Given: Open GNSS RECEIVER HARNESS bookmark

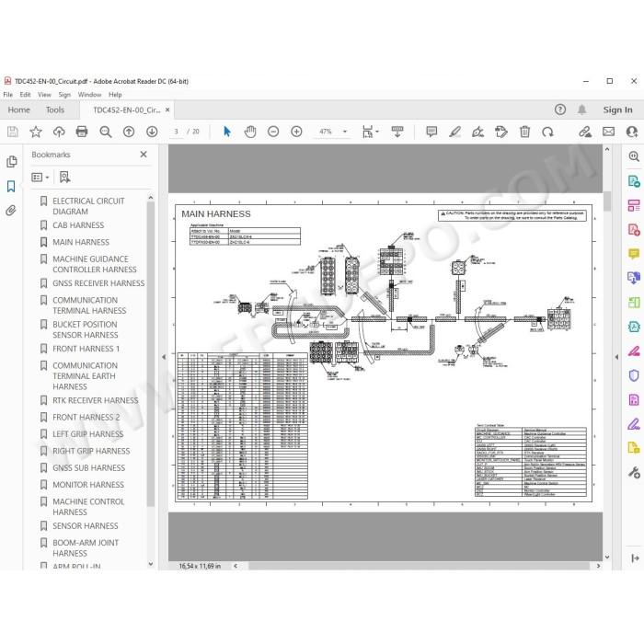Looking at the screenshot, I should coord(98,283).
